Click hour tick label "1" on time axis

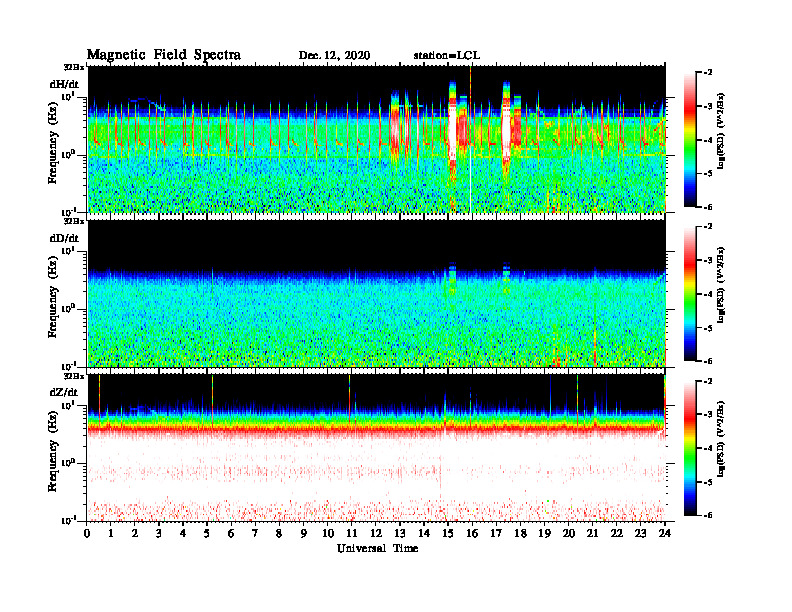[111, 534]
